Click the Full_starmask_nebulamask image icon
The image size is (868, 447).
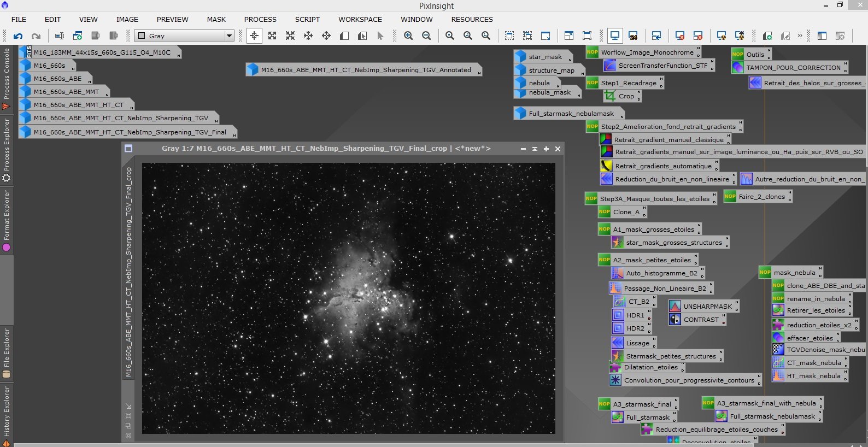(568, 114)
